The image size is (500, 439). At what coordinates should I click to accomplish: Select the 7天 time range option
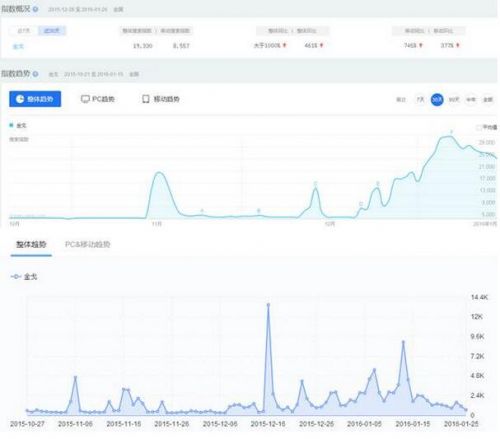pyautogui.click(x=420, y=99)
